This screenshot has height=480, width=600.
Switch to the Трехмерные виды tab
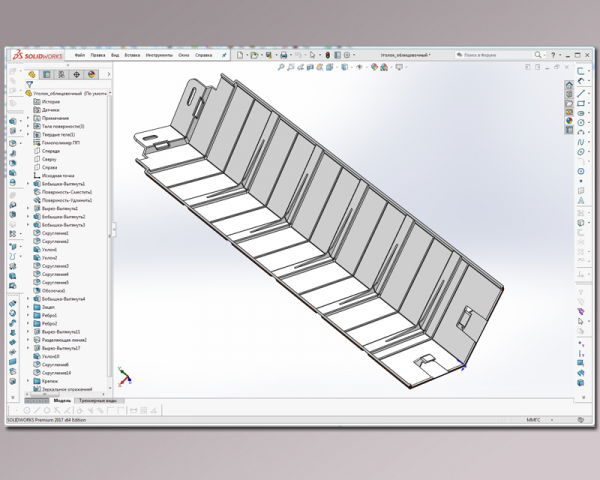98,401
